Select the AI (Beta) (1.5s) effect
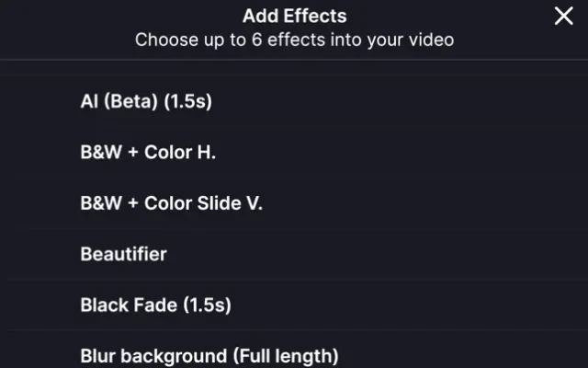Viewport: 588px width, 368px height. (146, 102)
